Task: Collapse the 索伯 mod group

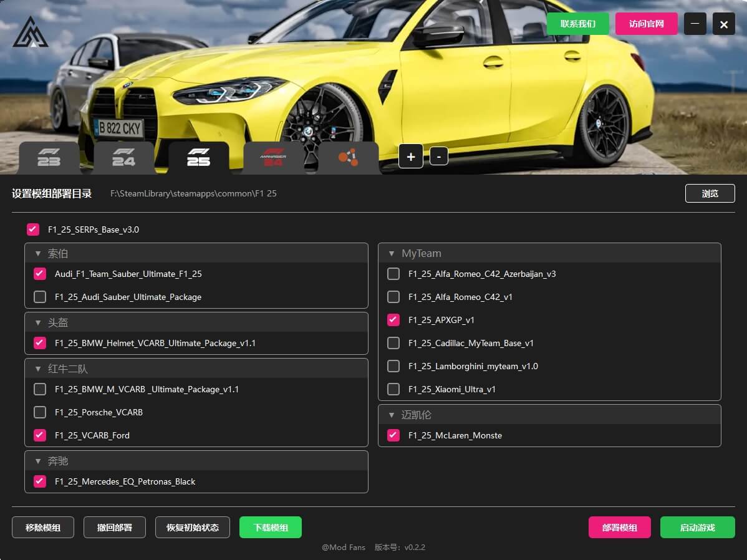Action: (38, 254)
